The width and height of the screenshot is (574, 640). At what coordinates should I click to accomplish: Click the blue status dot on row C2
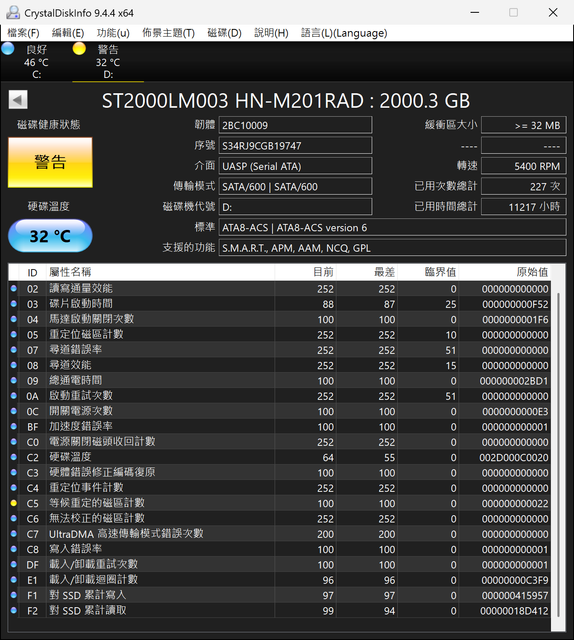(x=13, y=457)
